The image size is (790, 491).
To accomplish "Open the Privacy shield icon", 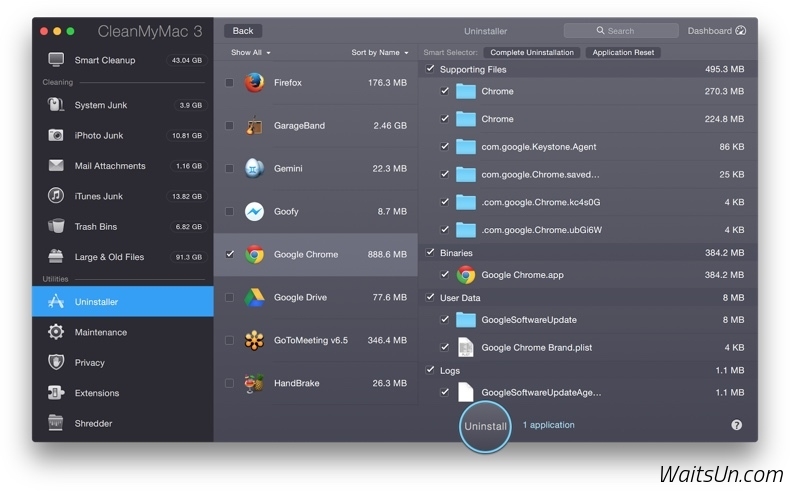I will (x=56, y=362).
